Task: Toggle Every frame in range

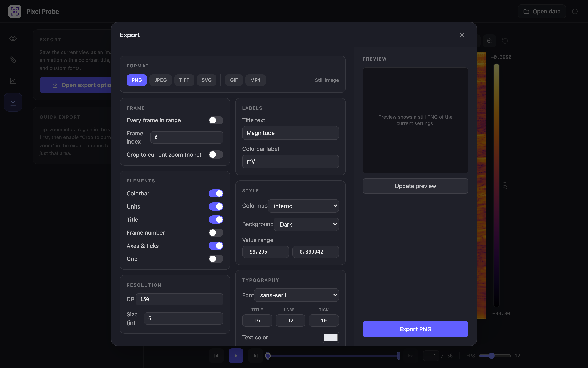Action: (216, 120)
